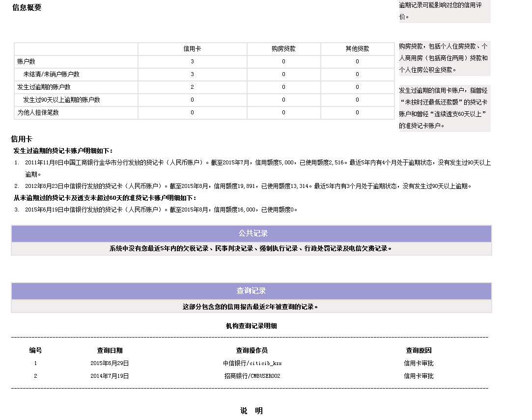This screenshot has height=420, width=532.
Task: Click the 这部分包含您的信用报告 notice text
Action: (x=251, y=307)
